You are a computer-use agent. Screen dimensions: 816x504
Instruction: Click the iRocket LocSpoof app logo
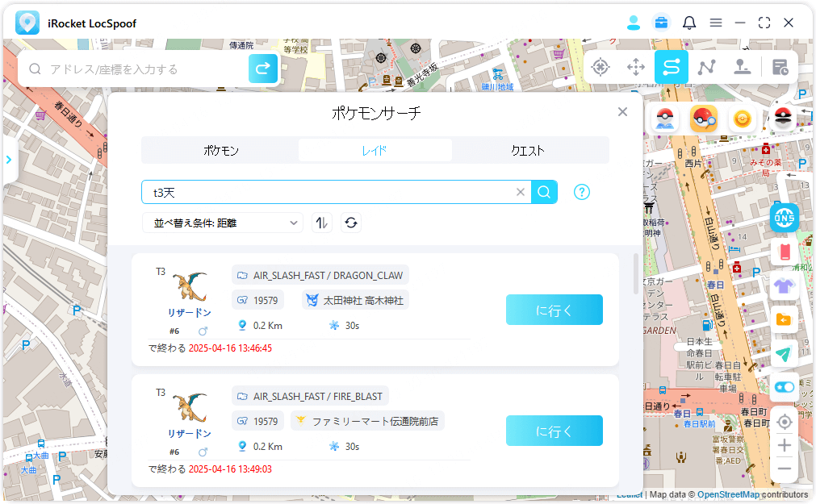[x=27, y=23]
